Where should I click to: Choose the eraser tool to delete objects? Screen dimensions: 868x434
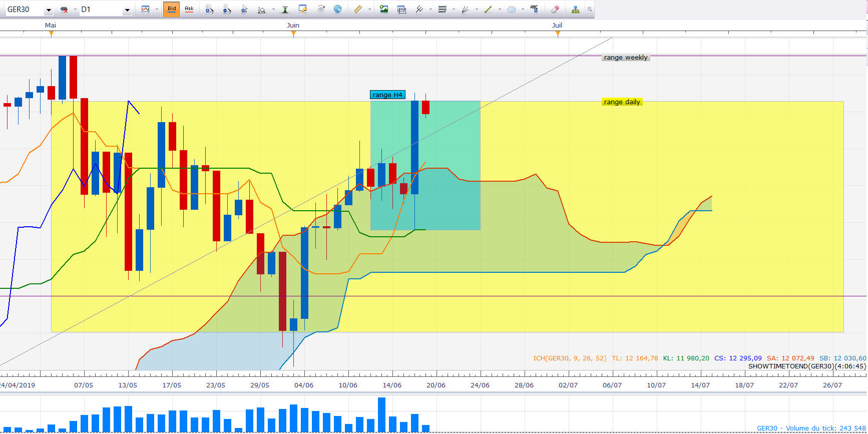(555, 9)
